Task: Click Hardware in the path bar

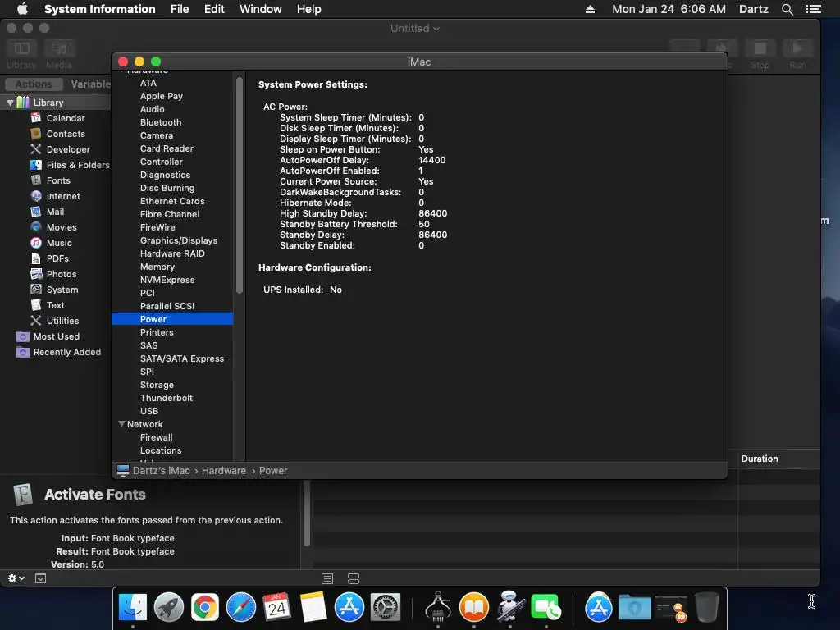Action: [223, 470]
